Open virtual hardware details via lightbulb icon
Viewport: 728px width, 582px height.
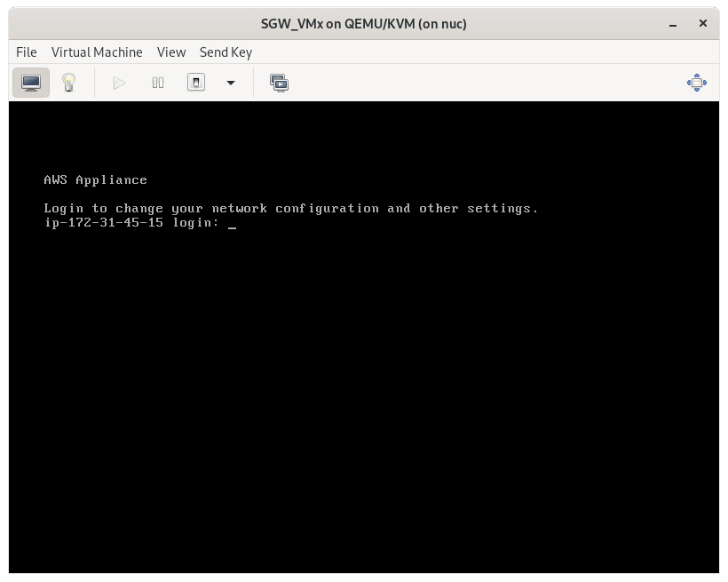click(x=69, y=82)
